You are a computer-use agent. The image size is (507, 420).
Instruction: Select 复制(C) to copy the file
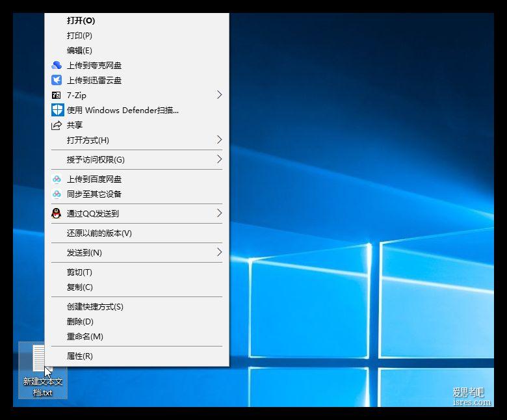pos(79,287)
